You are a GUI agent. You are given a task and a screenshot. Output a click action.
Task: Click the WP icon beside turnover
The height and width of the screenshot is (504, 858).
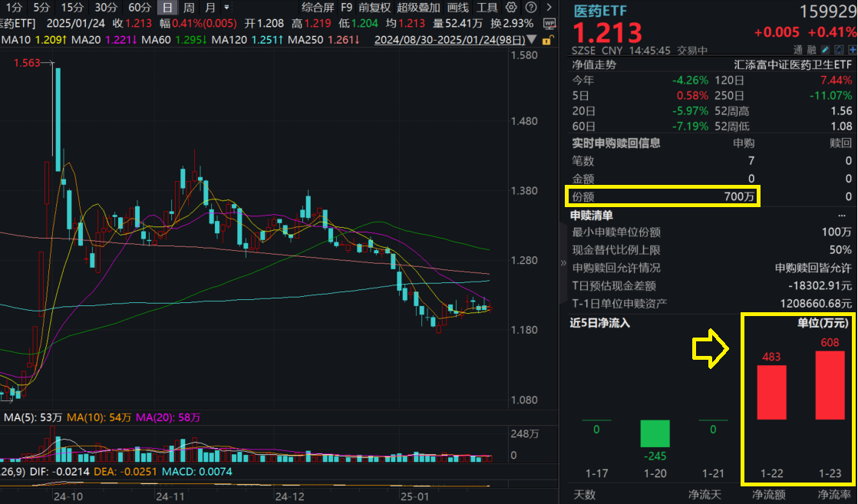point(549,24)
